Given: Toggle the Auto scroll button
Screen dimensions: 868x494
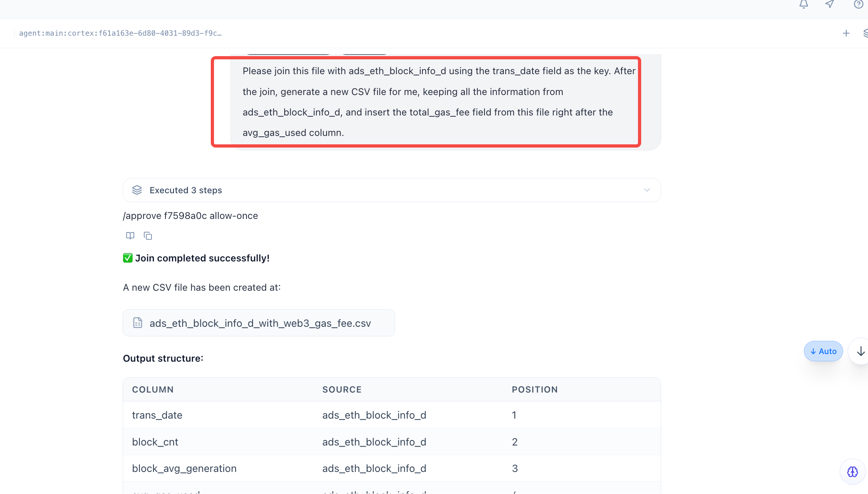Looking at the screenshot, I should click(x=823, y=351).
